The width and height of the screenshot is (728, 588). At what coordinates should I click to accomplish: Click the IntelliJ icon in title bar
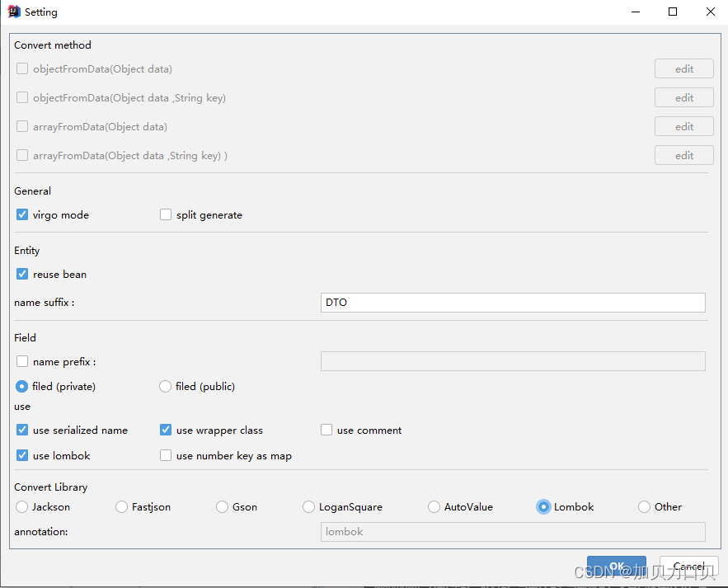tap(14, 12)
